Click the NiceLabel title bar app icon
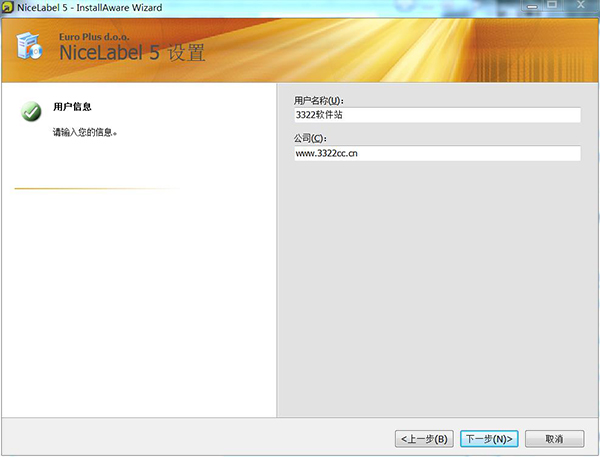Image resolution: width=600 pixels, height=457 pixels. point(7,7)
